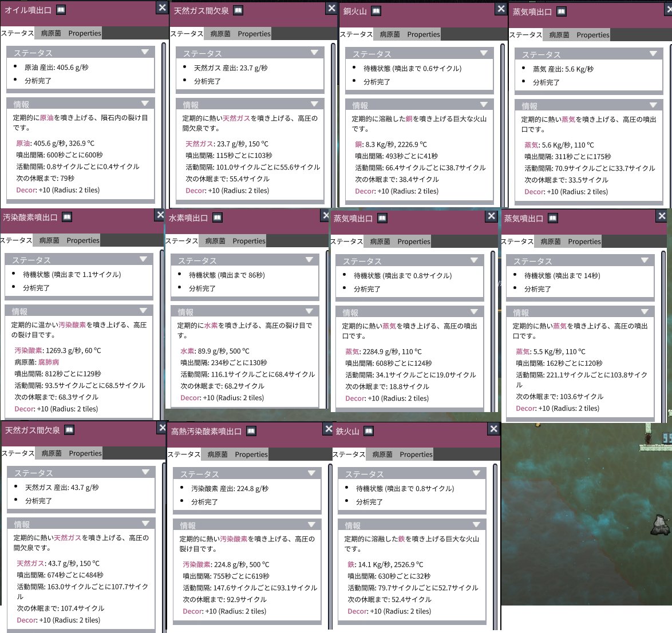672x633 pixels.
Task: Open codex icon in 天然ガス間欠泉 panel outputting 43.7 g/秒
Action: tap(69, 430)
